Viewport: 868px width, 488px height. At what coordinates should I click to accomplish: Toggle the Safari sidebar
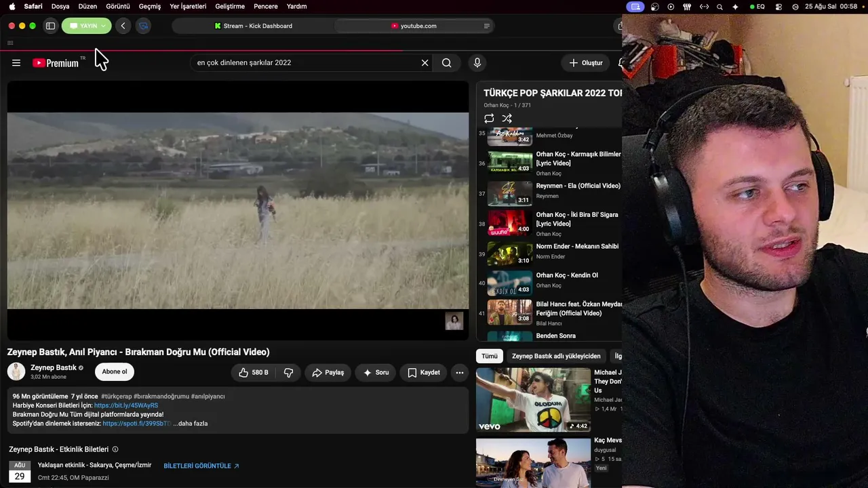(x=50, y=26)
